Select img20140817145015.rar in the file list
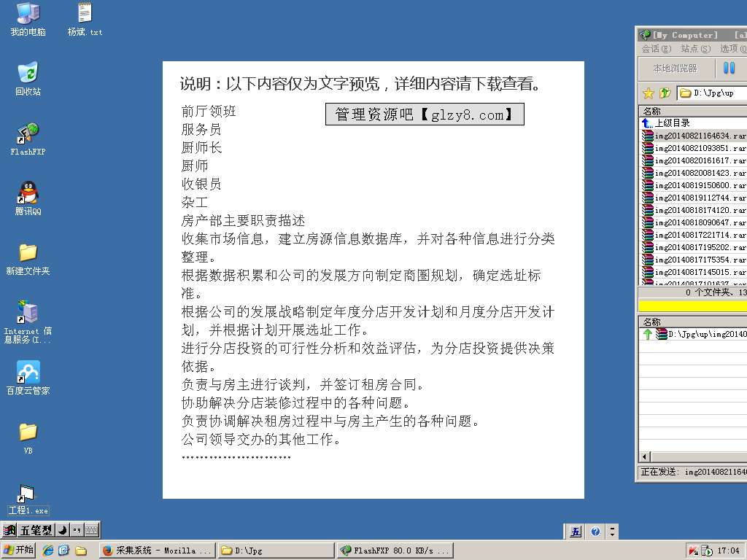 tap(693, 272)
